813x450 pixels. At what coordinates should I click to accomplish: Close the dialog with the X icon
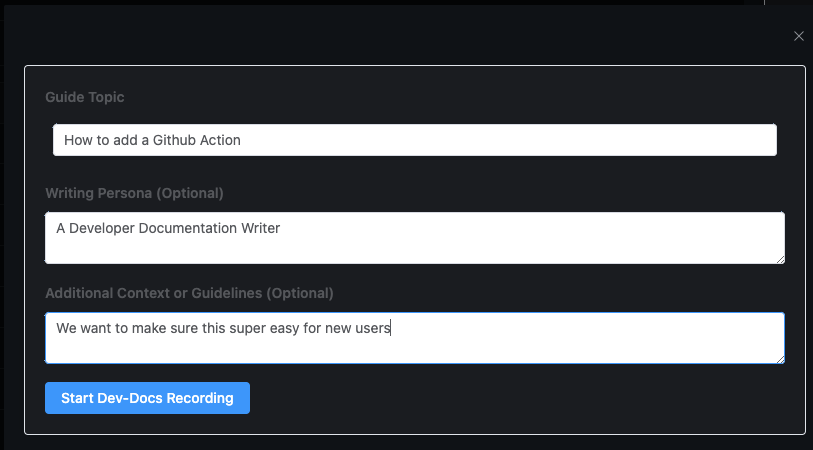click(x=798, y=36)
